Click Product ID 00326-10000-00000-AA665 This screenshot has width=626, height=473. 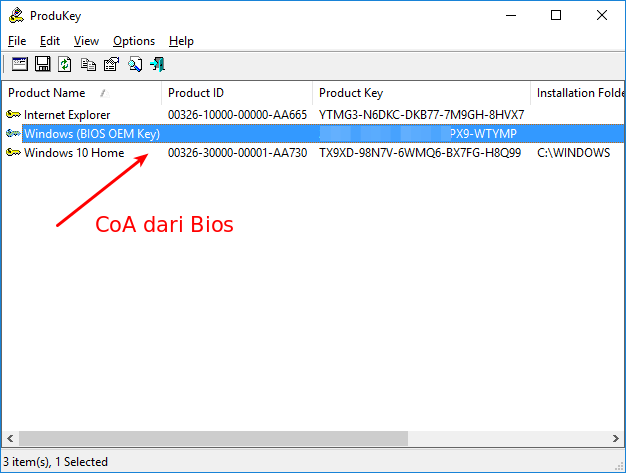pyautogui.click(x=237, y=115)
